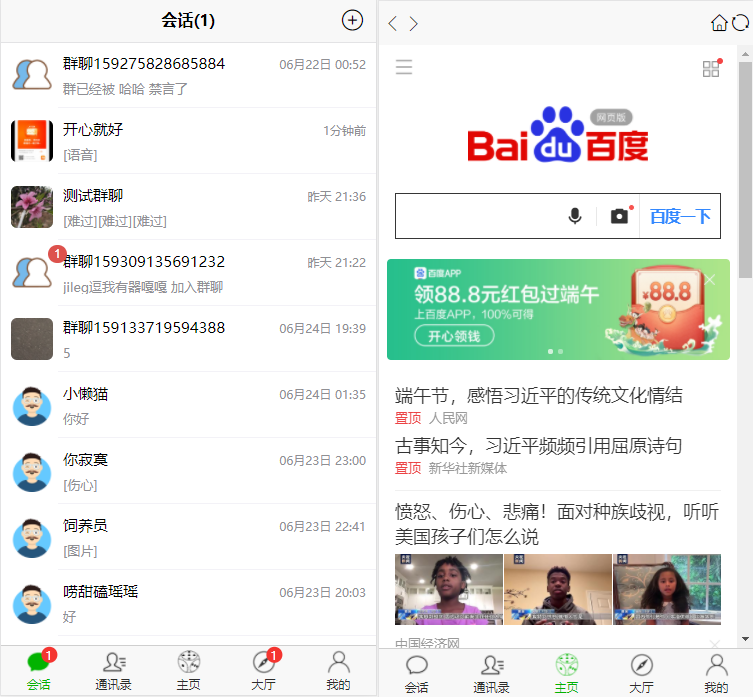Click the scrollbar up arrow
Screen dimensions: 756x697
(x=746, y=54)
